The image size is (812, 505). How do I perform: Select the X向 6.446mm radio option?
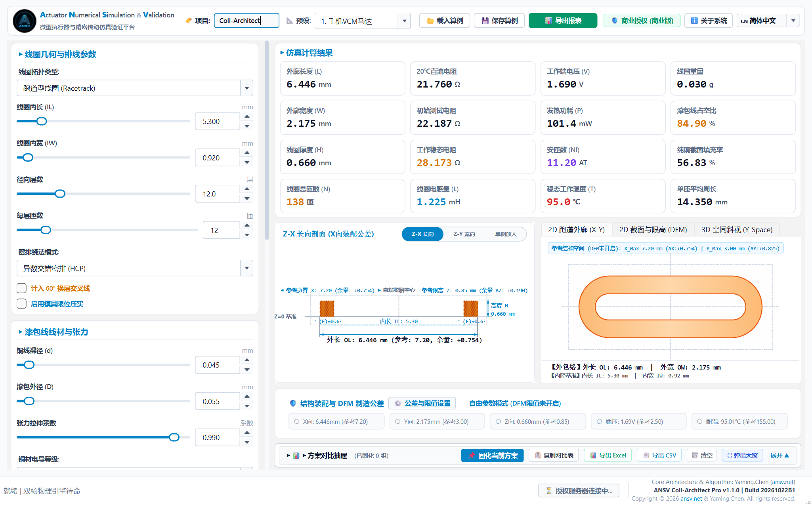point(296,422)
